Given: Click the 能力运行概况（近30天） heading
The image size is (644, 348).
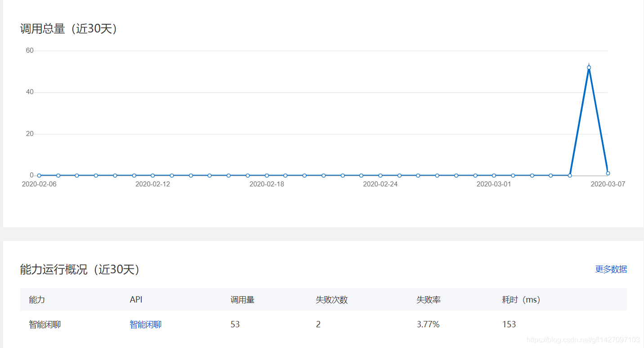Looking at the screenshot, I should [x=80, y=270].
